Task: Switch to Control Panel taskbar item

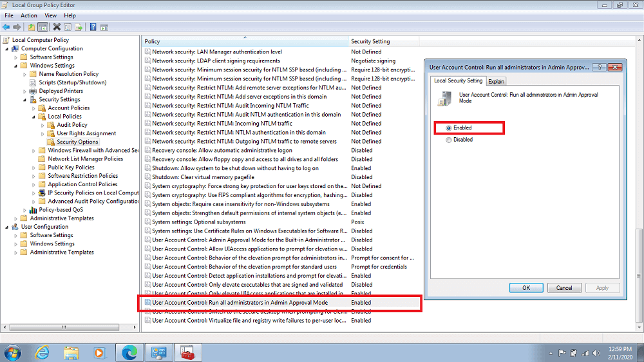Action: point(158,352)
